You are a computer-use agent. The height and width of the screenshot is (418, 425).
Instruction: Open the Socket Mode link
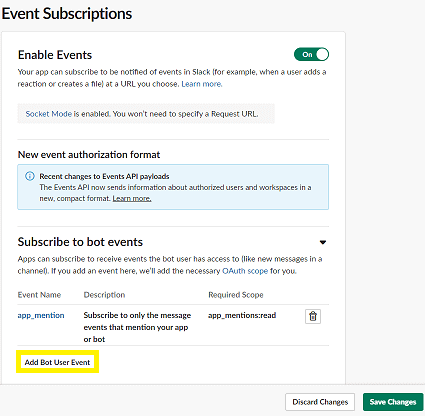49,114
